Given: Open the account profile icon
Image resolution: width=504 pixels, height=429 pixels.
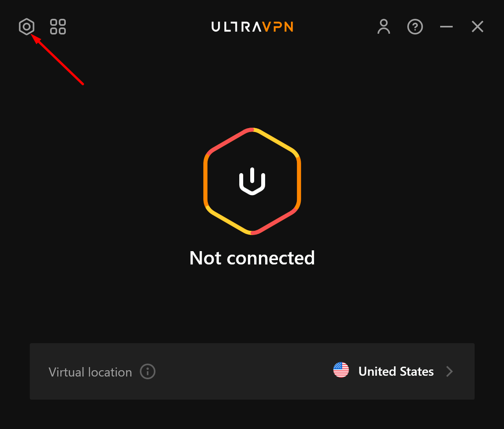Looking at the screenshot, I should [x=384, y=27].
